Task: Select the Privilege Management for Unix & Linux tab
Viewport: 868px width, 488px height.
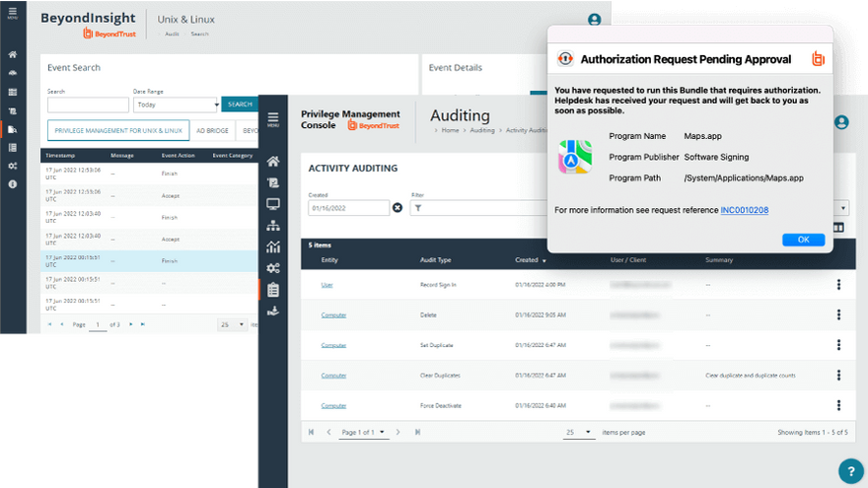Action: [x=118, y=130]
